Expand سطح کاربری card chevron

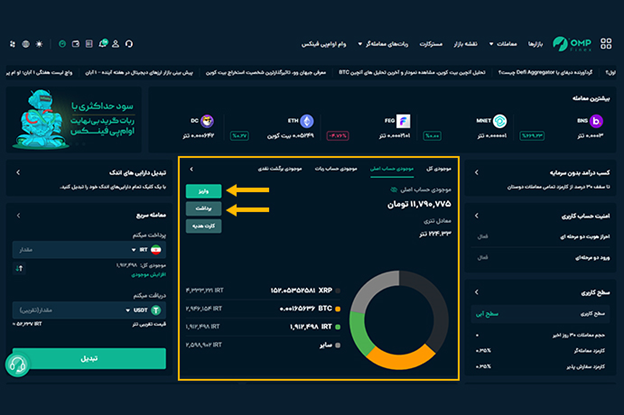477,292
